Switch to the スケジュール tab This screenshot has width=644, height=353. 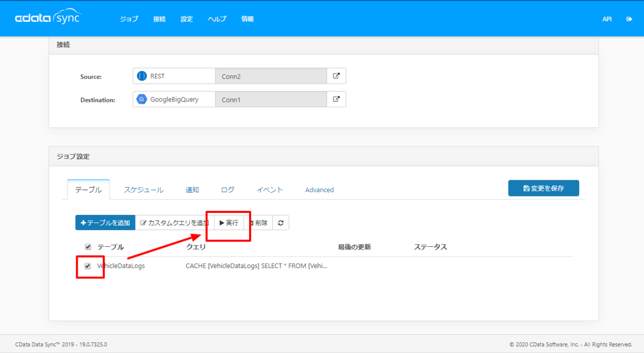[x=144, y=190]
